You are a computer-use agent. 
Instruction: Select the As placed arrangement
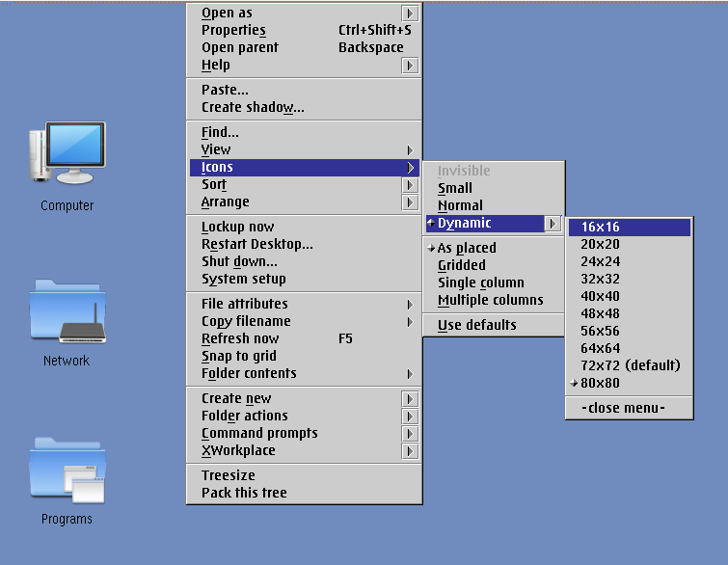click(494, 248)
